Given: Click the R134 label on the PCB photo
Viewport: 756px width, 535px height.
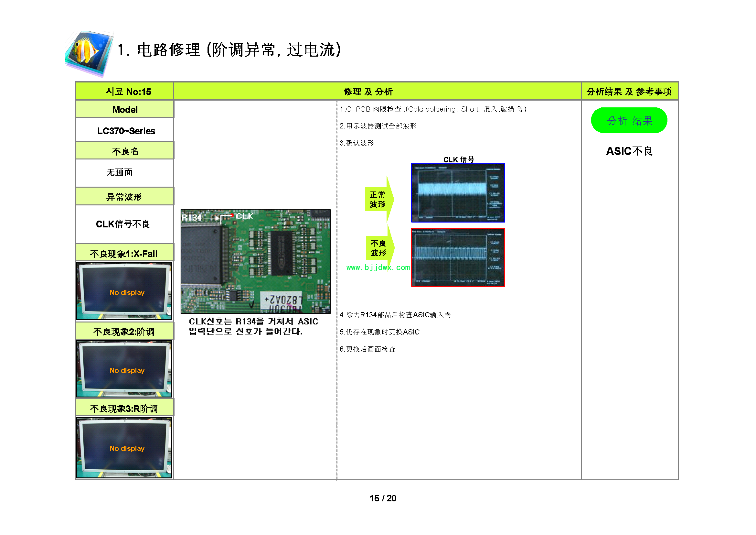Looking at the screenshot, I should 192,217.
